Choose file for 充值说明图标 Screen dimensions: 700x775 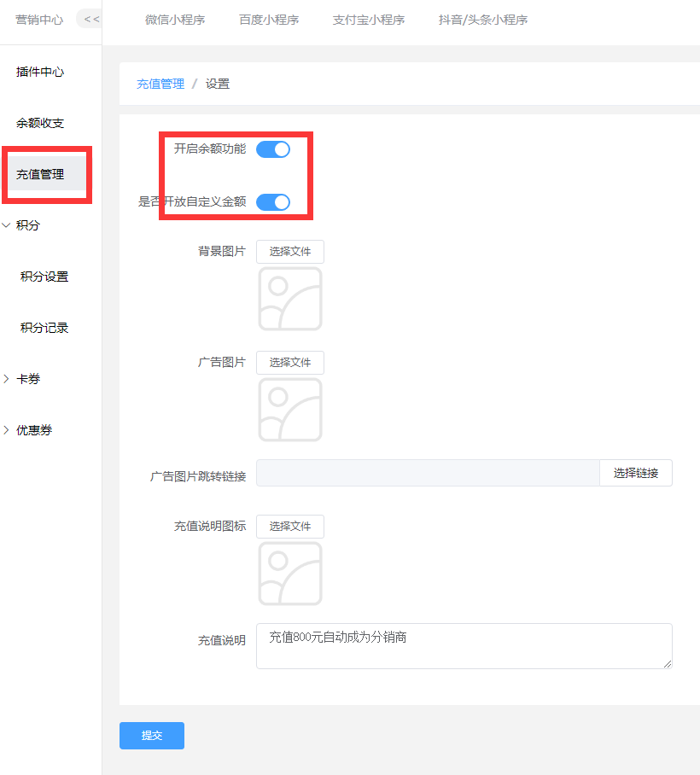tap(290, 527)
